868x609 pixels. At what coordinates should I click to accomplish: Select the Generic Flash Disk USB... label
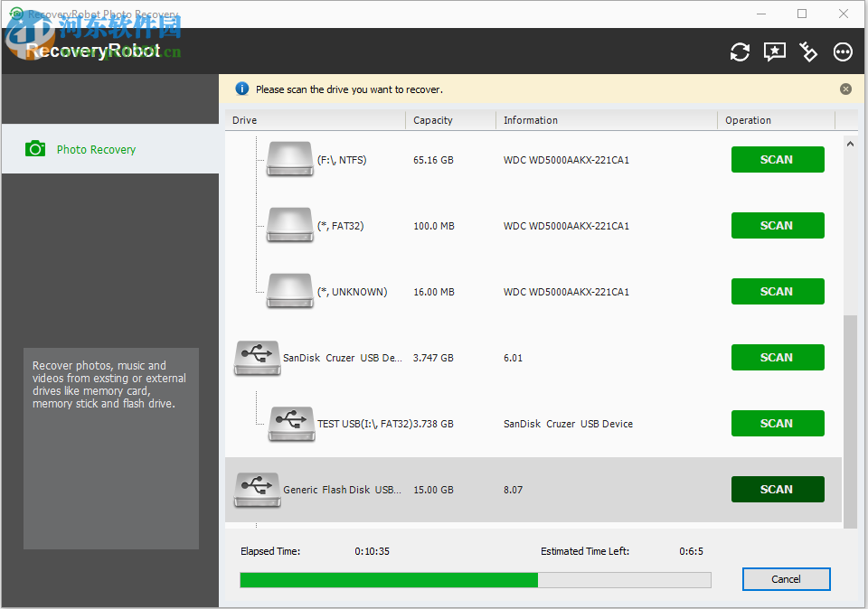[x=342, y=490]
